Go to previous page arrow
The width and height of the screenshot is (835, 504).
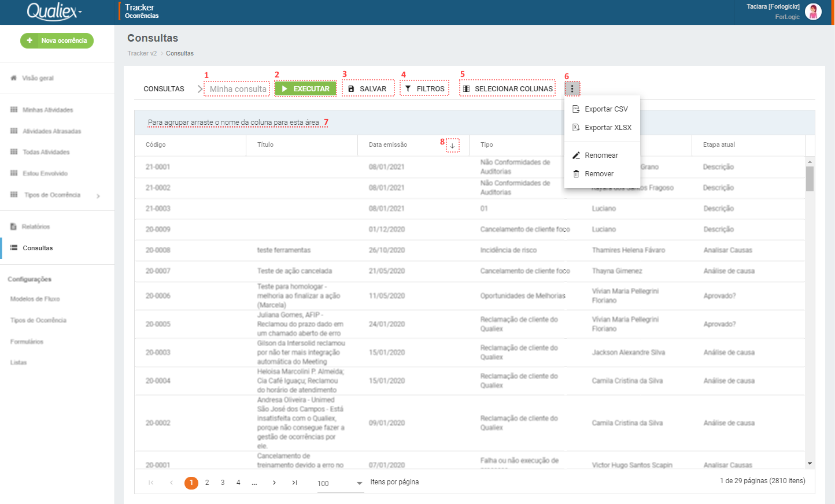pyautogui.click(x=171, y=483)
